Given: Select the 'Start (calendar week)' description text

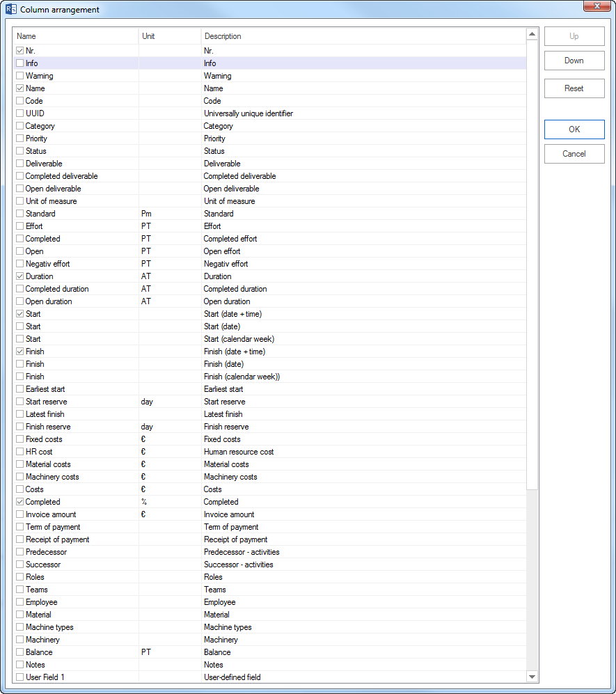Looking at the screenshot, I should click(x=239, y=339).
